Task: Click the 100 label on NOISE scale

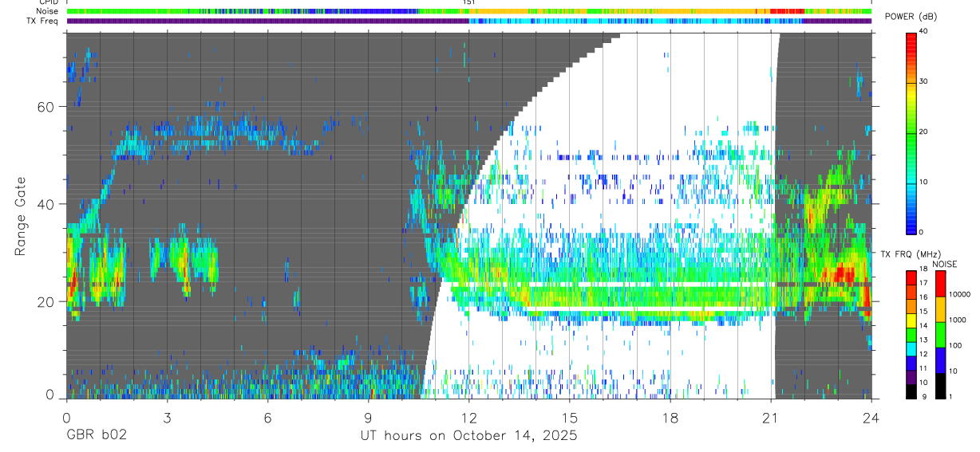Action: tap(956, 345)
